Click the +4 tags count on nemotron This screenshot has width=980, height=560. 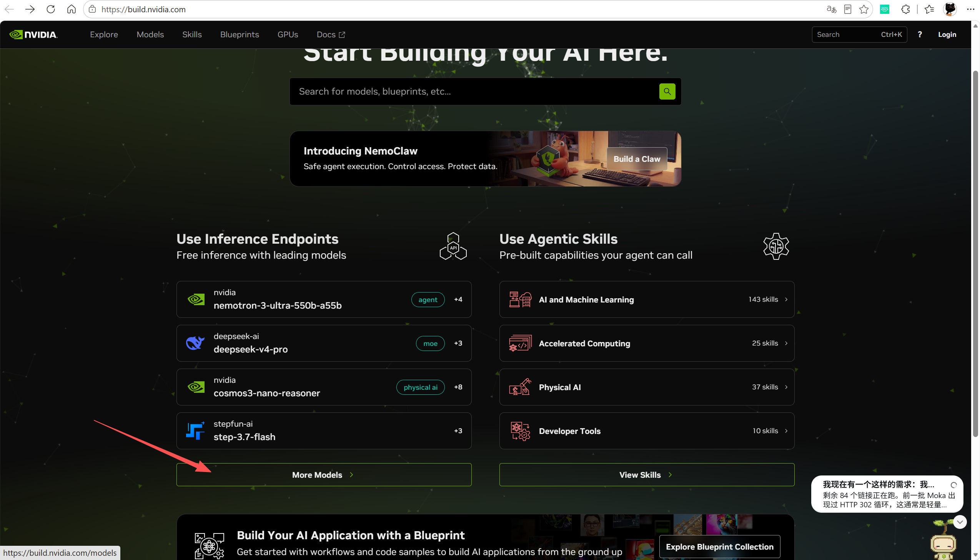(458, 299)
